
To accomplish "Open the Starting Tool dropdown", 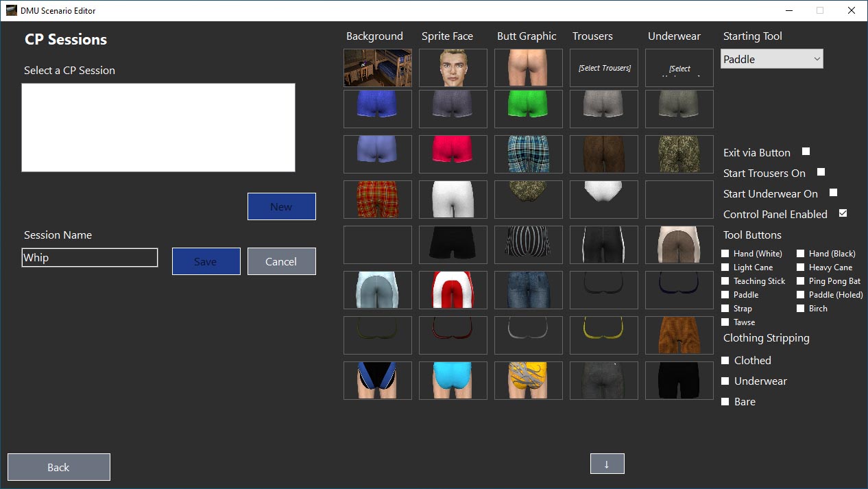I will point(772,59).
